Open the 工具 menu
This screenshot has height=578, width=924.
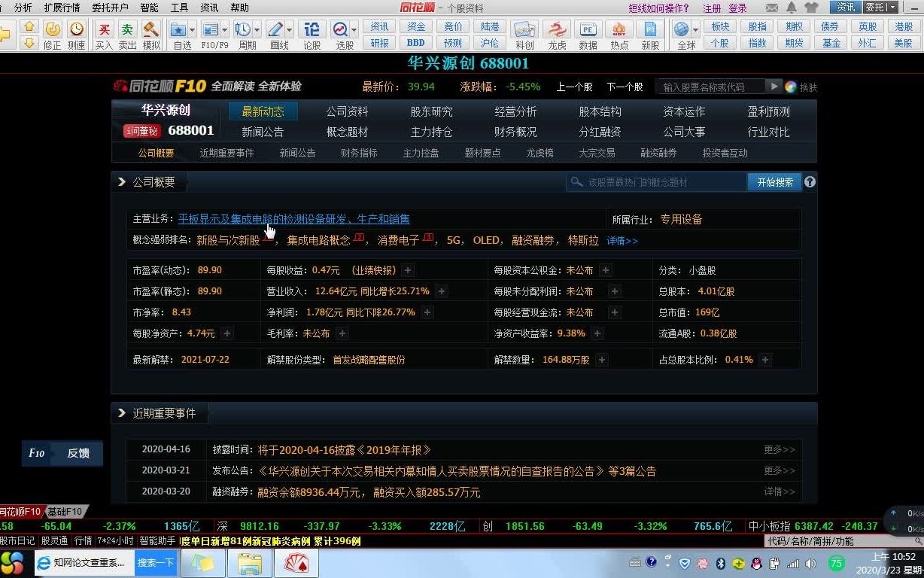click(181, 8)
